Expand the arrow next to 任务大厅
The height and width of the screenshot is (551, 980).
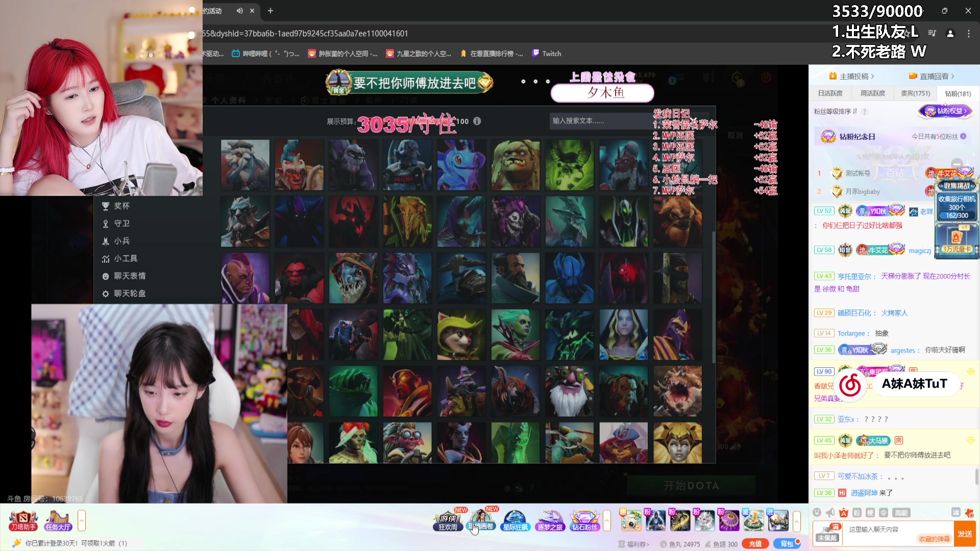(x=82, y=521)
